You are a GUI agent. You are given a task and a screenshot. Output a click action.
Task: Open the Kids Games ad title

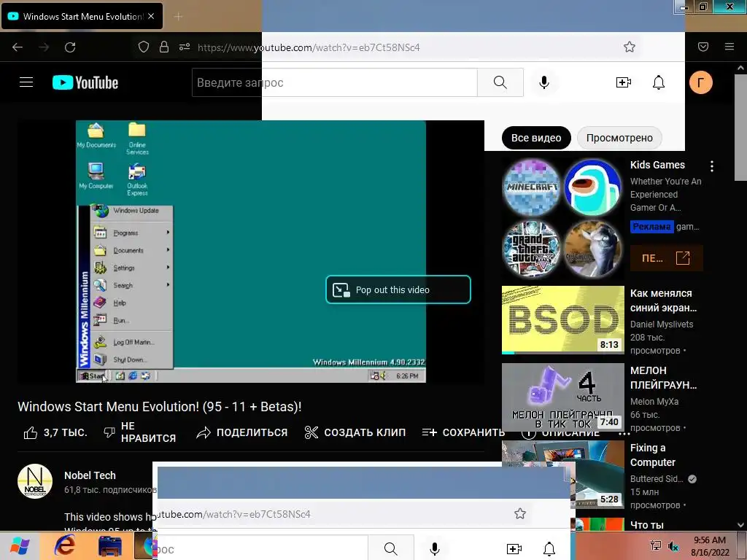(x=657, y=165)
